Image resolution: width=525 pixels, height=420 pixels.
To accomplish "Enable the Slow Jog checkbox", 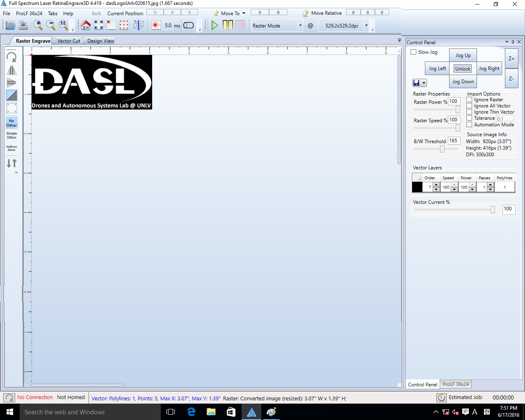I will [x=413, y=52].
